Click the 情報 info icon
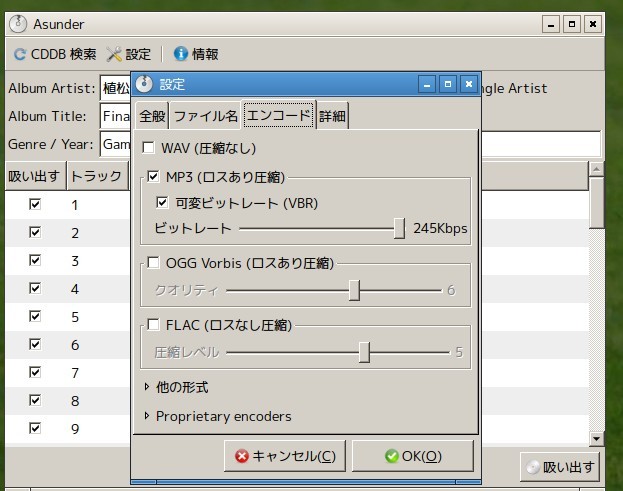 (x=180, y=54)
